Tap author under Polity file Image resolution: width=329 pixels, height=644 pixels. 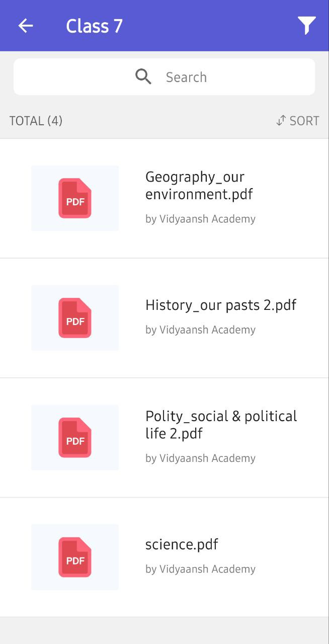200,458
